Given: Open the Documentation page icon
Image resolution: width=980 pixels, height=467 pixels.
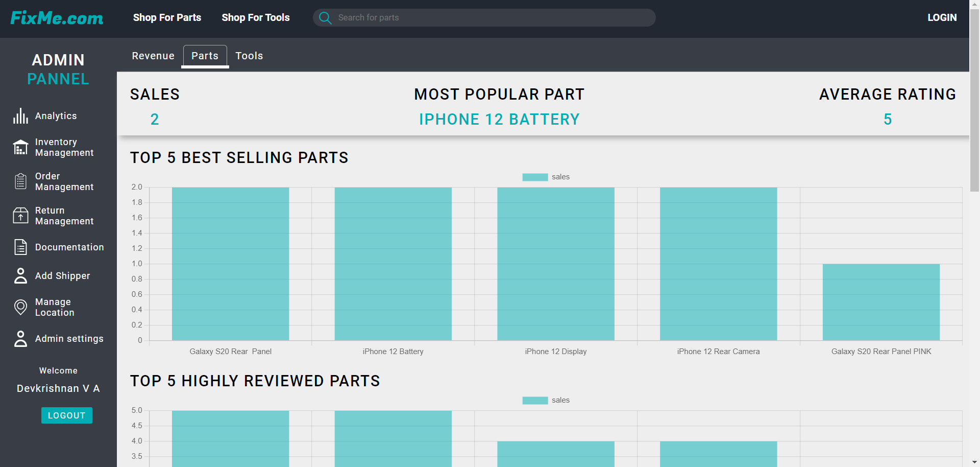Looking at the screenshot, I should [x=20, y=247].
